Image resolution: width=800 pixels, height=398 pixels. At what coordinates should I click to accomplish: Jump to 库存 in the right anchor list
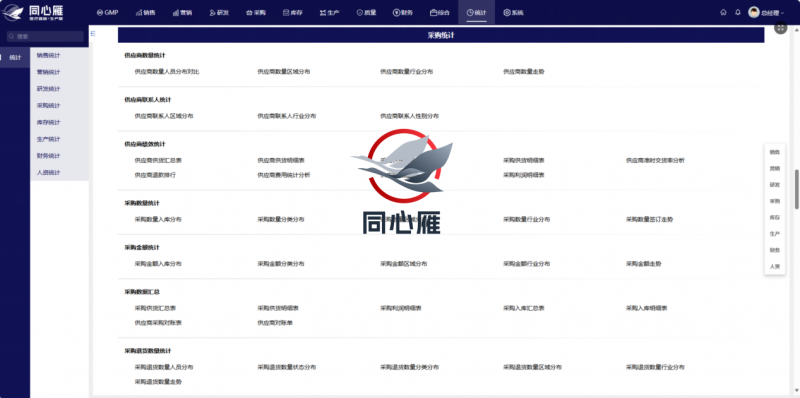click(774, 217)
